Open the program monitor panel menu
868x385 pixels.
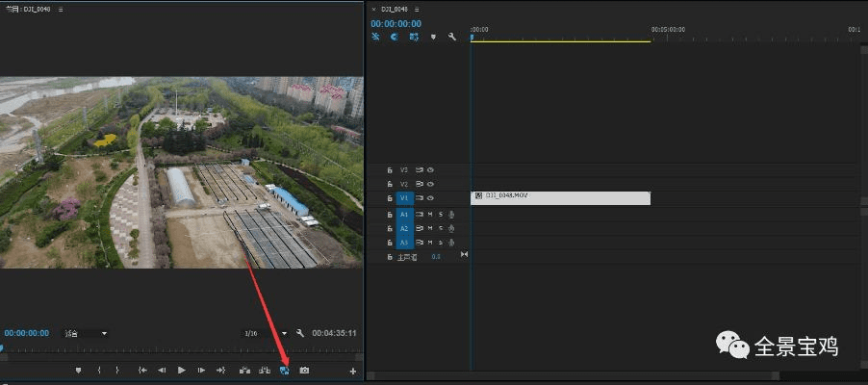(x=61, y=9)
